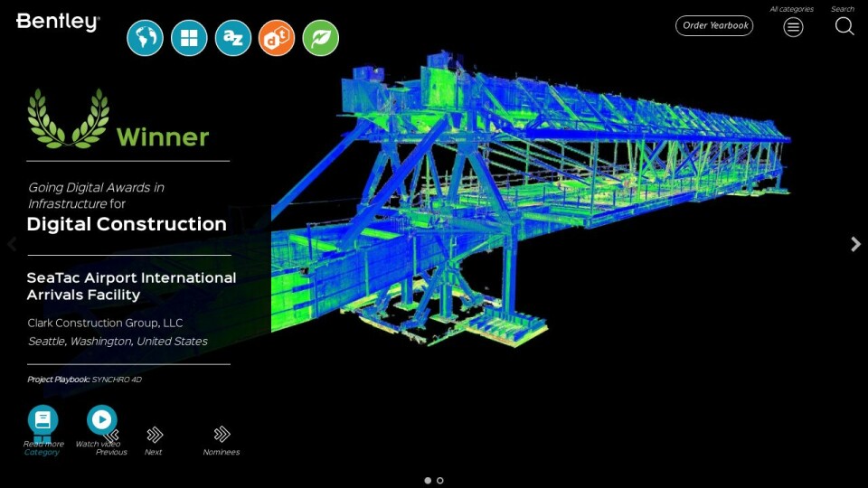This screenshot has width=868, height=488.
Task: Click the globe icon in the top bar
Action: pos(145,38)
